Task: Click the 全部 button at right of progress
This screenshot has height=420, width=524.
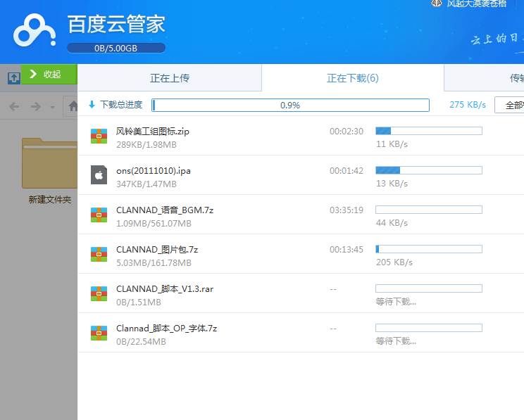Action: pyautogui.click(x=509, y=105)
